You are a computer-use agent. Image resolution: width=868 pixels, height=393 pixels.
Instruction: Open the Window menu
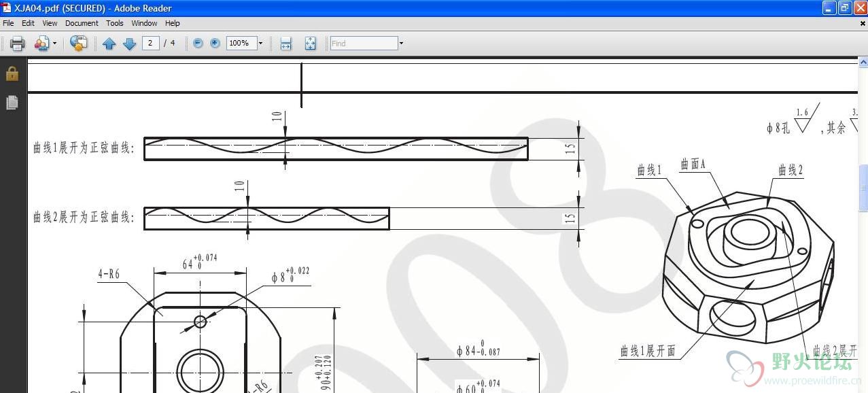click(x=144, y=23)
